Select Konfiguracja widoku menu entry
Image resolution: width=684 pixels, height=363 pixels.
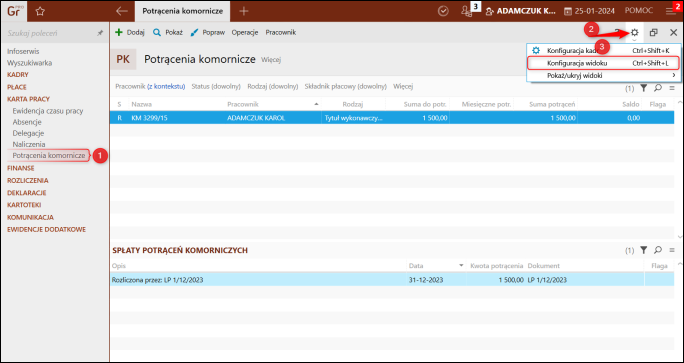point(604,63)
